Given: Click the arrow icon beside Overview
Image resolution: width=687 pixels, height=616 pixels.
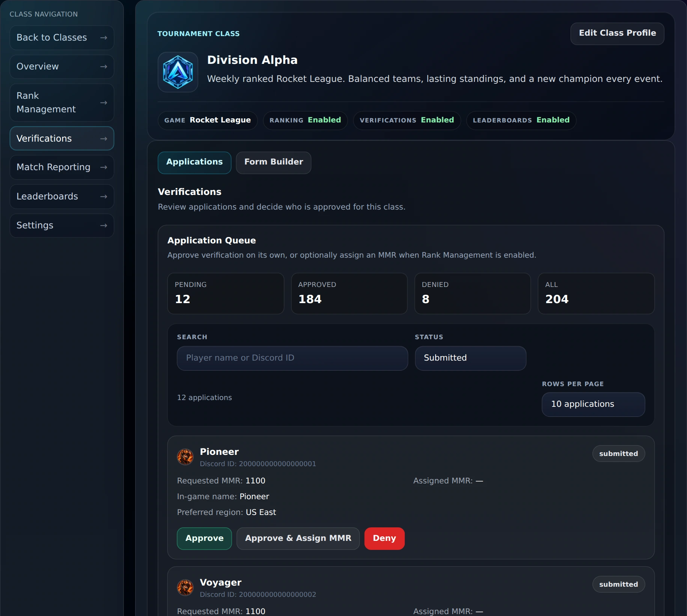Looking at the screenshot, I should (x=104, y=66).
